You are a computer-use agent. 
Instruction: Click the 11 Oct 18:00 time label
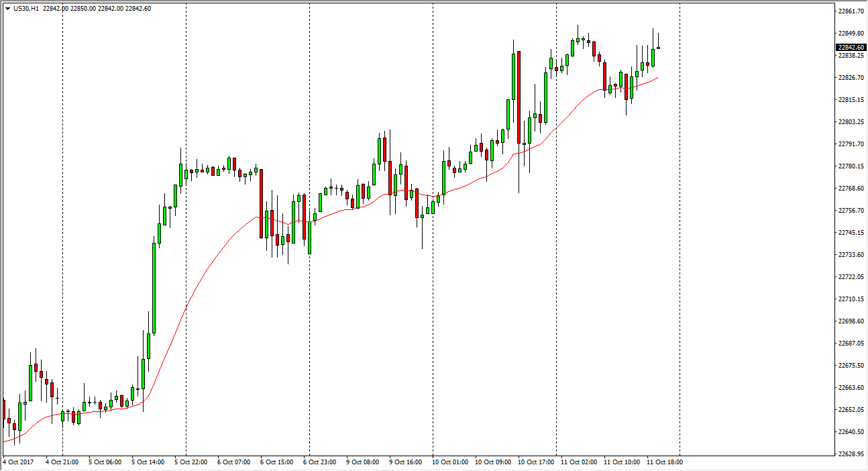coord(664,462)
